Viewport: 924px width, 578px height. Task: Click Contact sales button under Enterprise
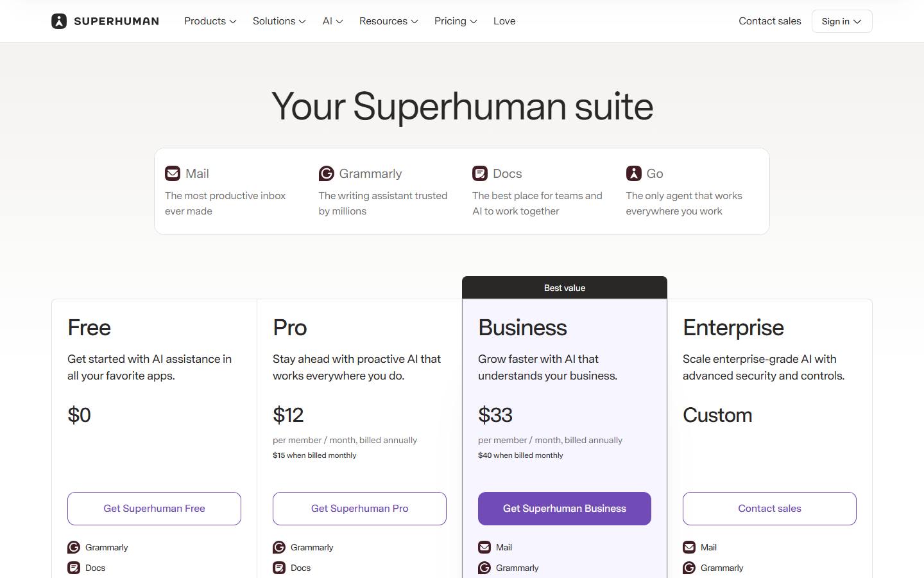769,509
